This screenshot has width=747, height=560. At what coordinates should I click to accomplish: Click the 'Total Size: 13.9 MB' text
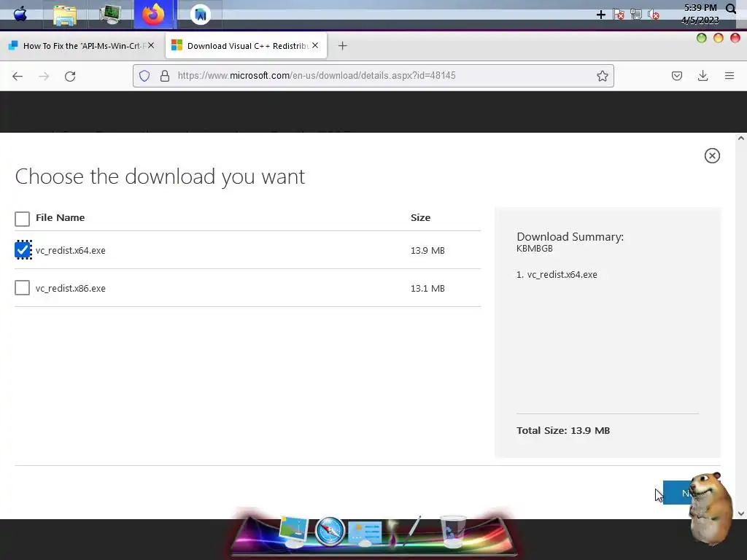click(x=563, y=430)
